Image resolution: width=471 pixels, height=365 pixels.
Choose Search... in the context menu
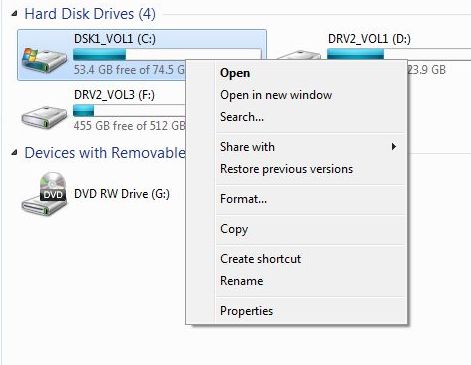click(242, 117)
